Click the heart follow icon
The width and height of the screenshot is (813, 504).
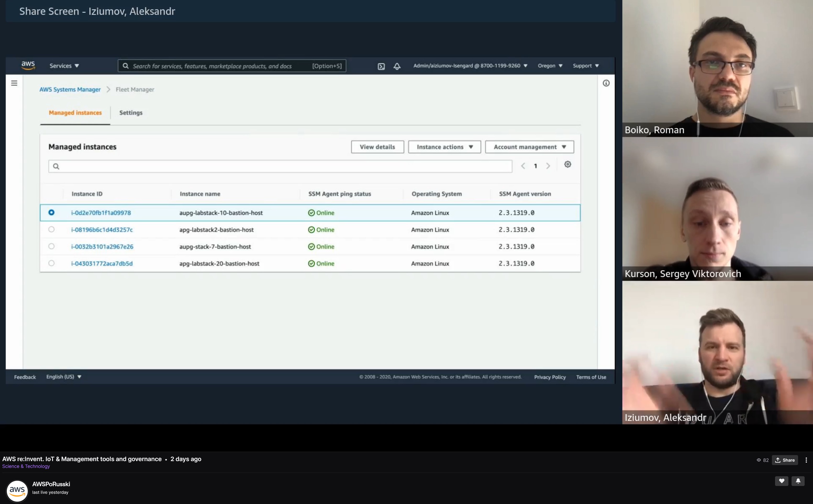point(781,481)
